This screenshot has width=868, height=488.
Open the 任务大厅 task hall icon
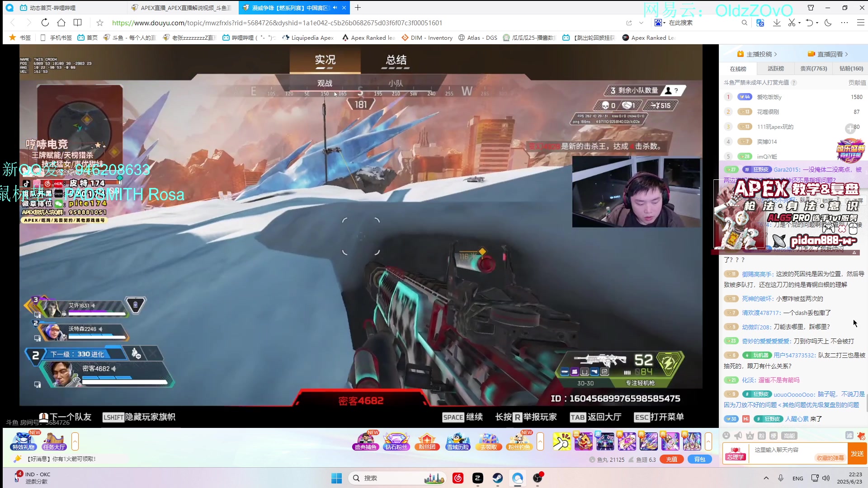[x=54, y=441]
